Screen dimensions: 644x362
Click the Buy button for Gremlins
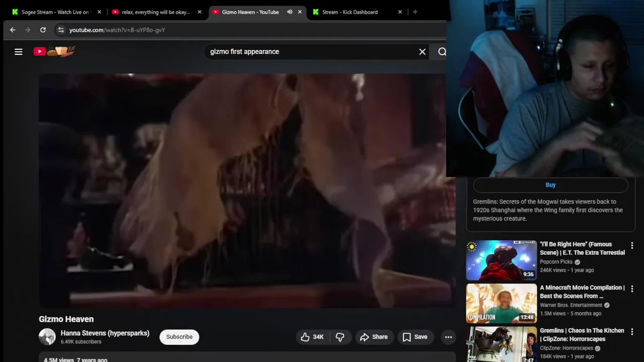pyautogui.click(x=550, y=185)
